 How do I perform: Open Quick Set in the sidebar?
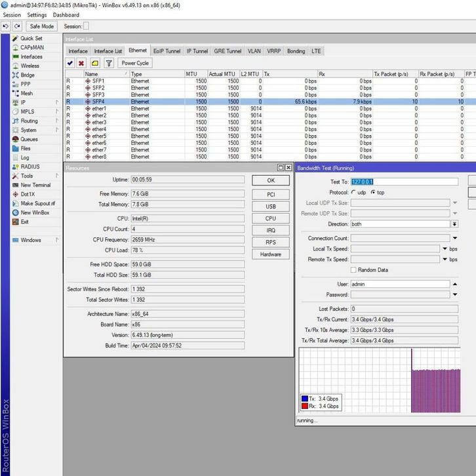coord(31,39)
